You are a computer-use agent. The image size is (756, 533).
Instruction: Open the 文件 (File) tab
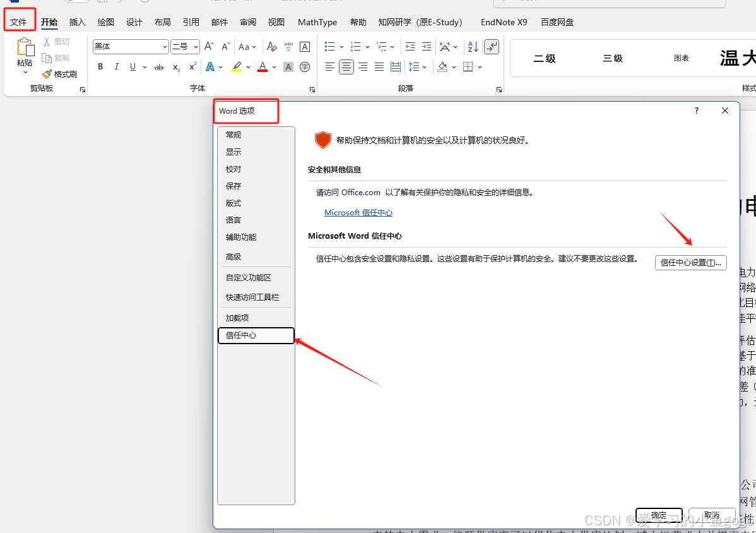click(x=18, y=22)
